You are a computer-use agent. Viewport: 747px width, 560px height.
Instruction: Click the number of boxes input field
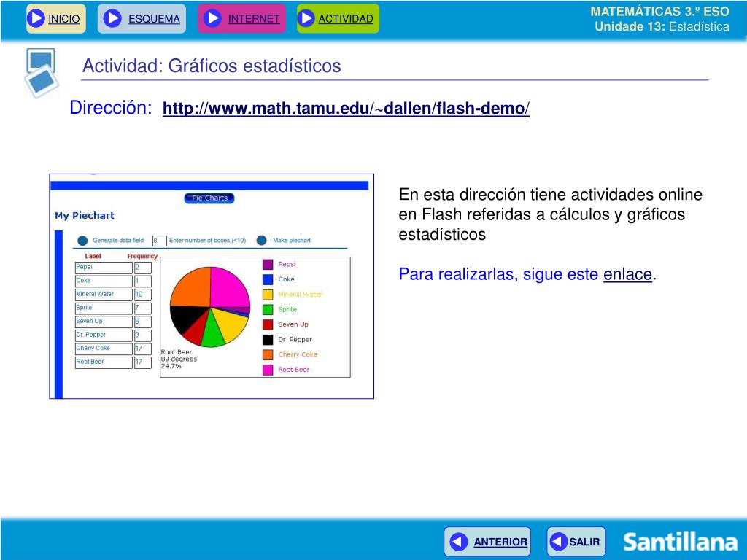point(159,241)
